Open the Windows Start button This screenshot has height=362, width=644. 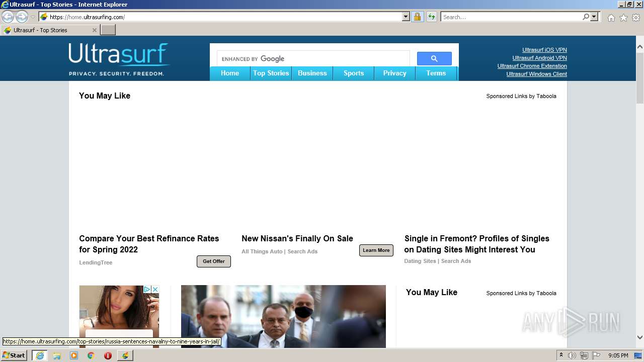(14, 355)
